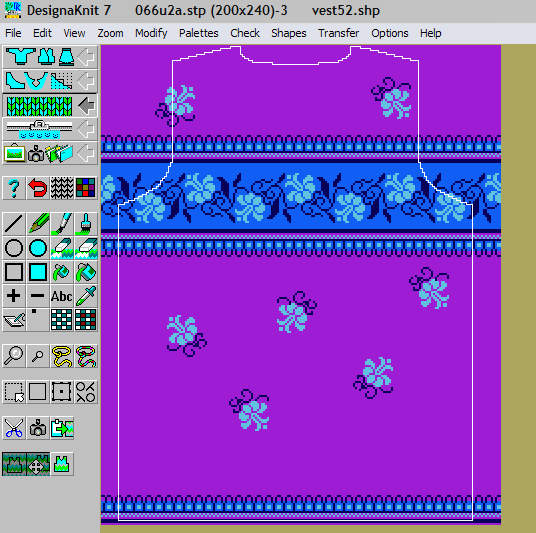Click the camera copy icon beside scissors
The height and width of the screenshot is (533, 536).
(38, 428)
